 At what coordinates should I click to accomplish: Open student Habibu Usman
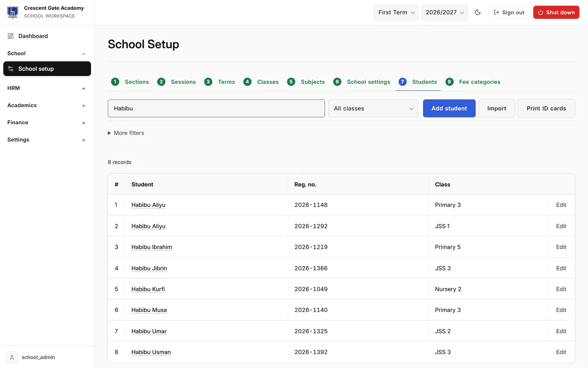tap(151, 352)
